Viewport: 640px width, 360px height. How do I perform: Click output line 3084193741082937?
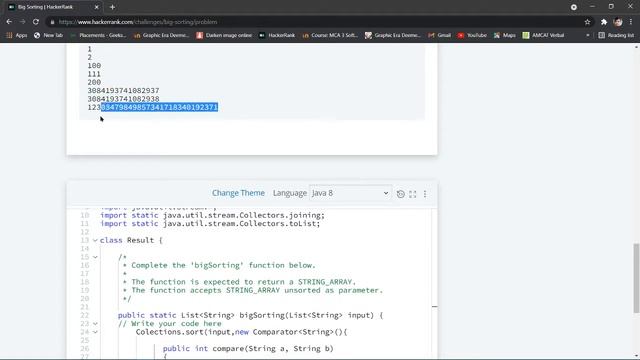point(123,91)
